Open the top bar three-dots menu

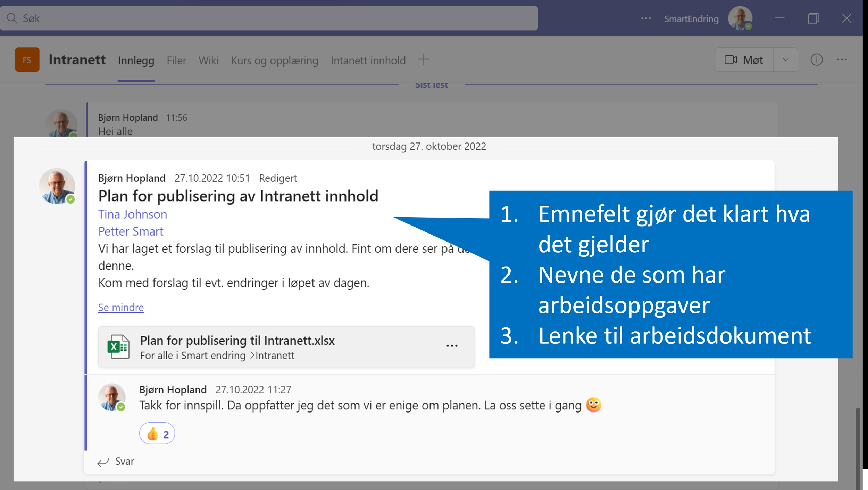(x=646, y=18)
